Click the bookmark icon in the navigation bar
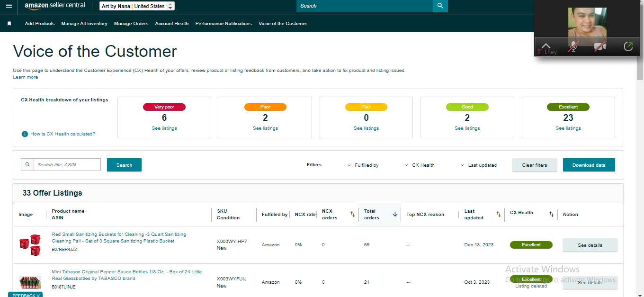 [9, 23]
